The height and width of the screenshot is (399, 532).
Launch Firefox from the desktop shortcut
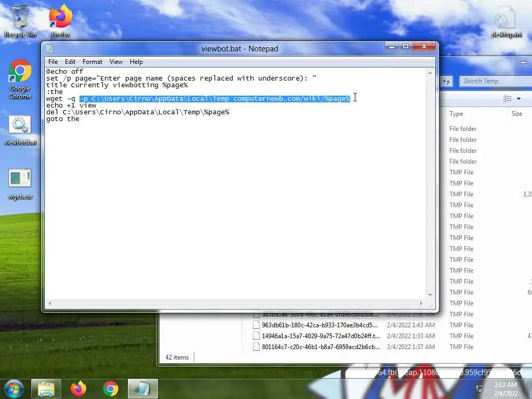pos(60,20)
